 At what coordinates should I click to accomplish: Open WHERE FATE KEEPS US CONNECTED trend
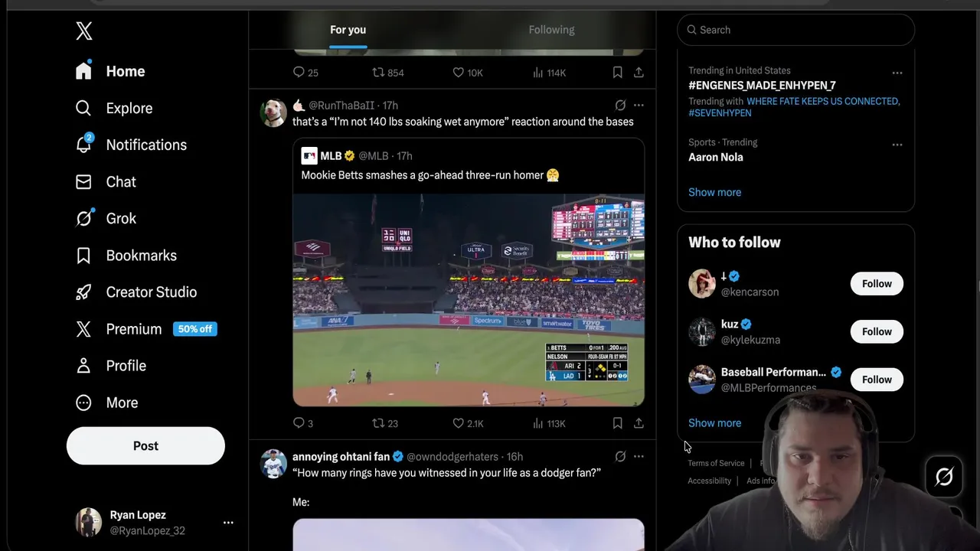point(823,101)
